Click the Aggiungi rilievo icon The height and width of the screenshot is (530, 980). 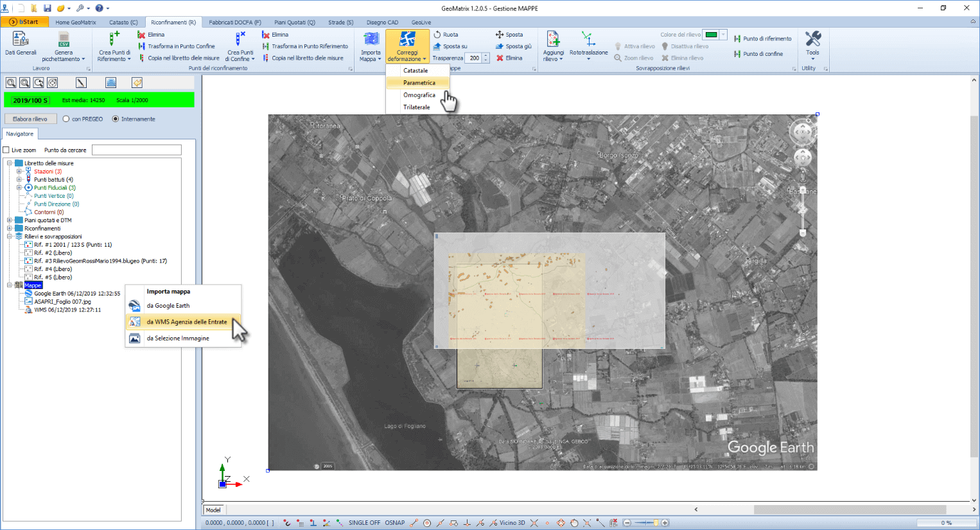tap(553, 39)
